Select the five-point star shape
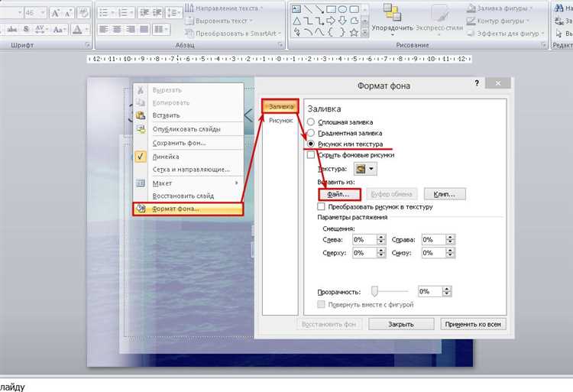The image size is (573, 392). (354, 33)
